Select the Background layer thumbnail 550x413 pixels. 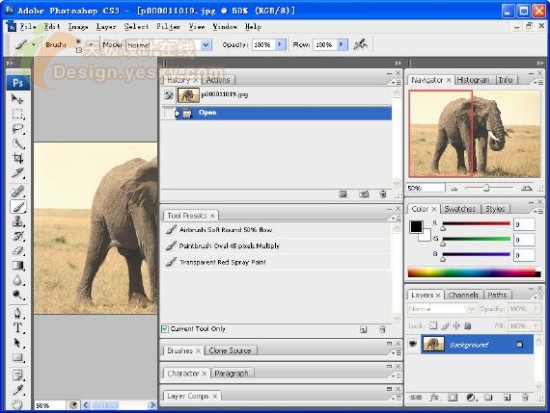tap(433, 344)
